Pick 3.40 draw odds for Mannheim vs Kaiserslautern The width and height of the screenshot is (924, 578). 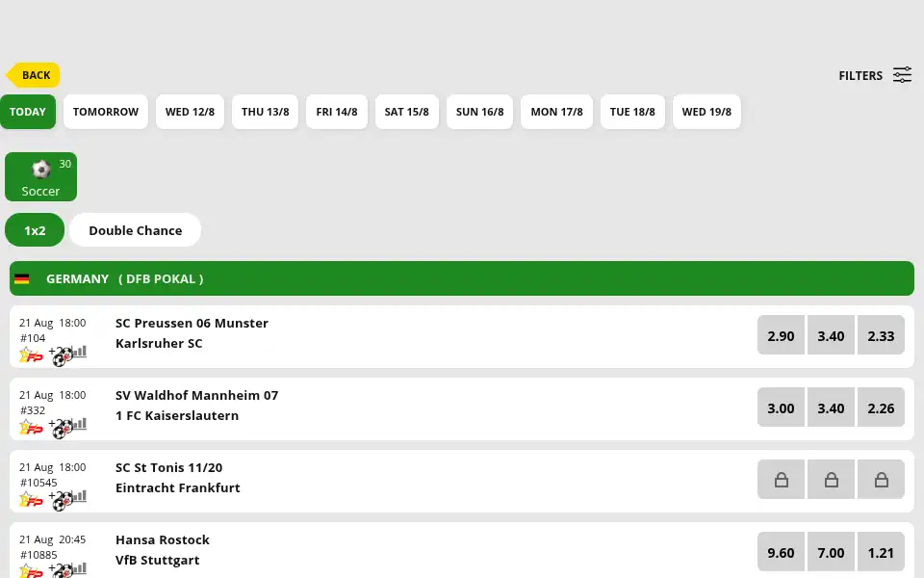pos(831,407)
